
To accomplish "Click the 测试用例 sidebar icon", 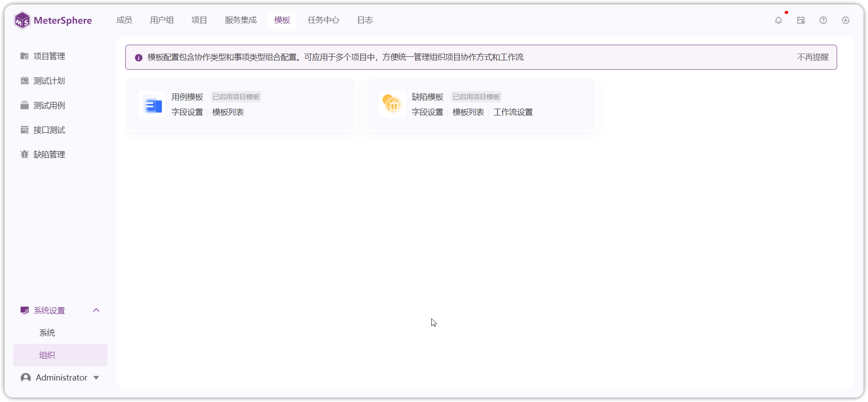I will click(25, 106).
